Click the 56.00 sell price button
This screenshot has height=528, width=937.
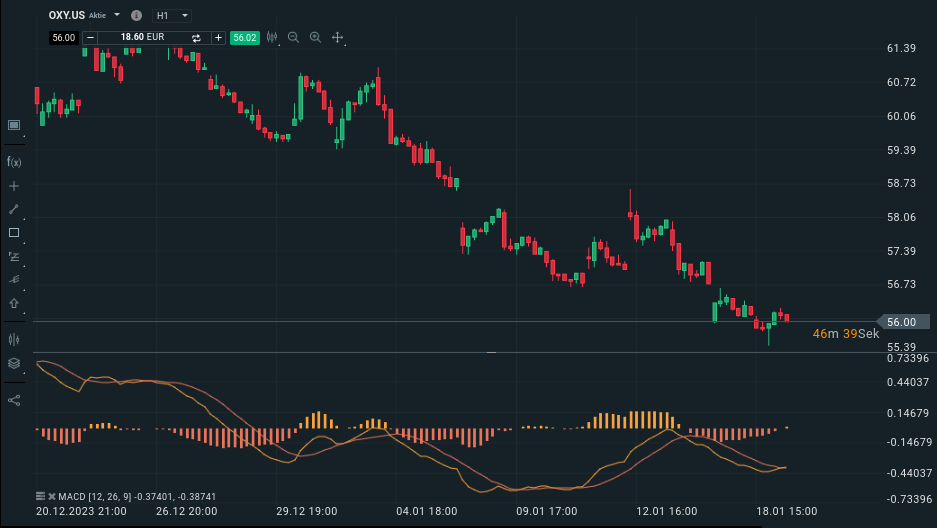pos(63,38)
